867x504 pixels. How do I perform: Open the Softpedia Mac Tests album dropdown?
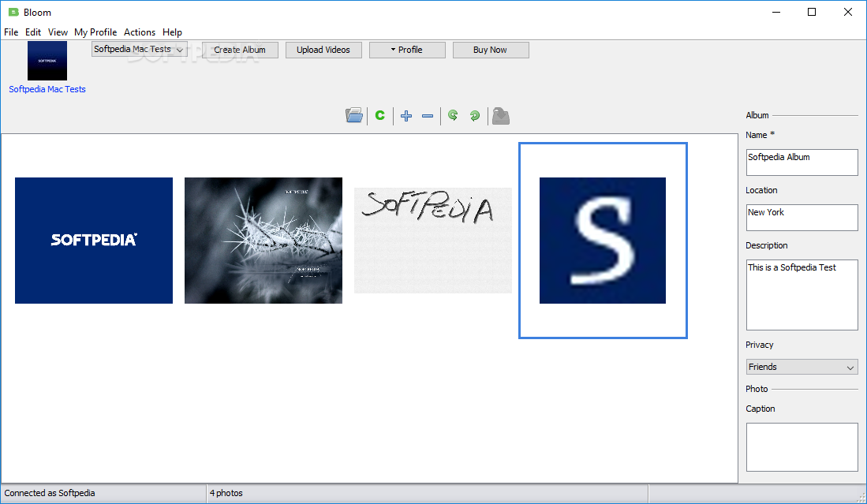[140, 49]
